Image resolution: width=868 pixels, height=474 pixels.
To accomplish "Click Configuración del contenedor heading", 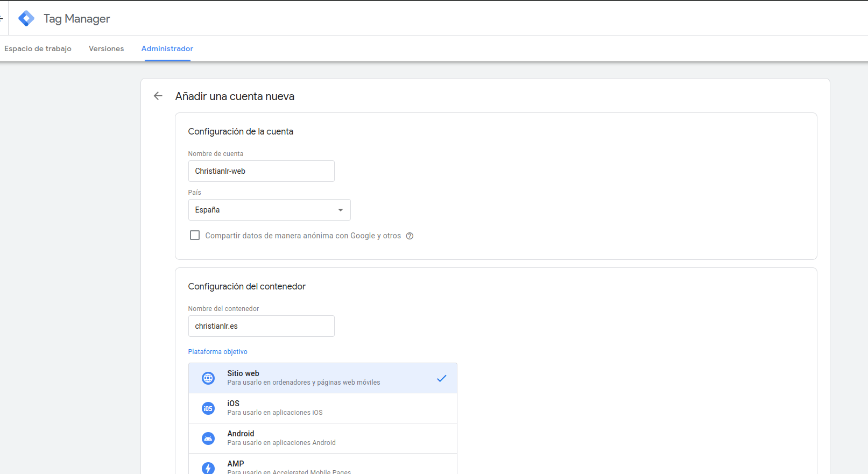I will pyautogui.click(x=246, y=286).
